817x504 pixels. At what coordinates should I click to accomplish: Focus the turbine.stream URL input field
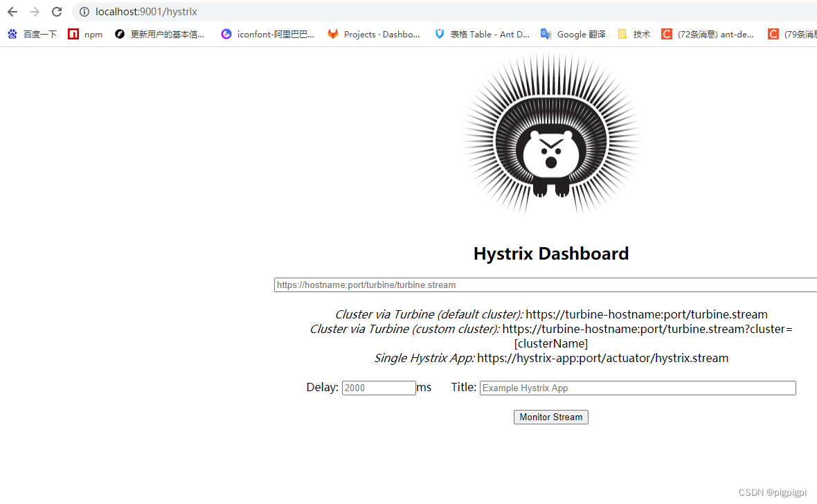546,285
